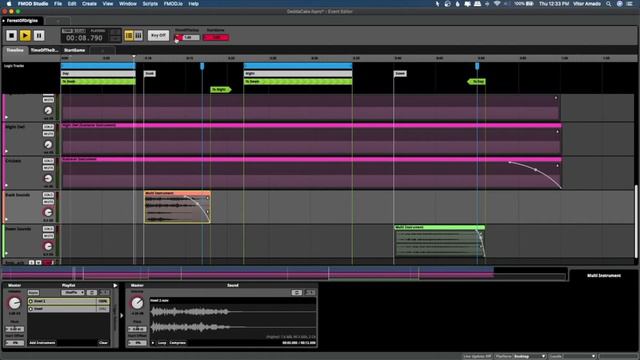Screen dimensions: 640x360
Task: Add a new parameter sheet tab
Action: [x=102, y=51]
